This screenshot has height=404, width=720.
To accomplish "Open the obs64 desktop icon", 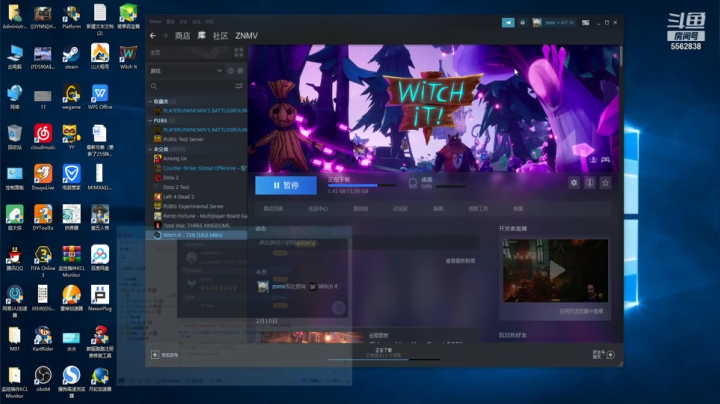I will [x=43, y=379].
